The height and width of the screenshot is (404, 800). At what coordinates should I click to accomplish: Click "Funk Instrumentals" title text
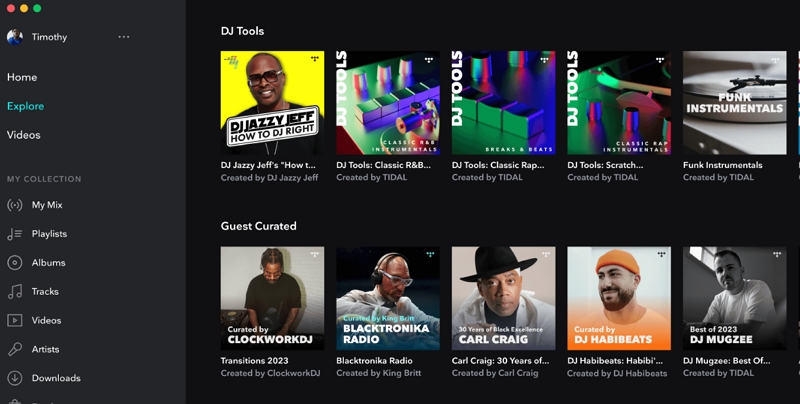tap(722, 165)
